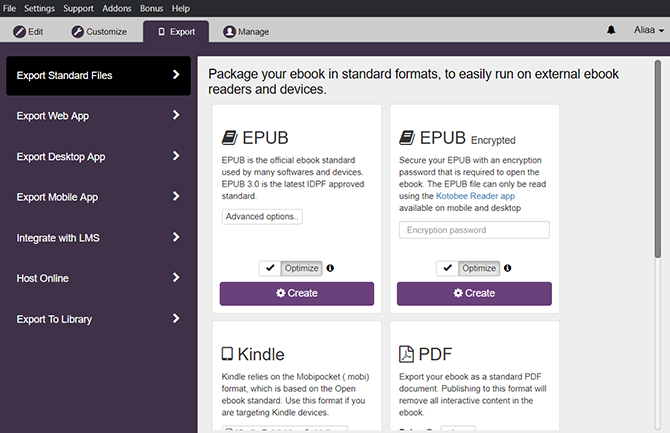Viewport: 670px width, 433px height.
Task: Click the Kindle tablet icon
Action: click(x=227, y=354)
